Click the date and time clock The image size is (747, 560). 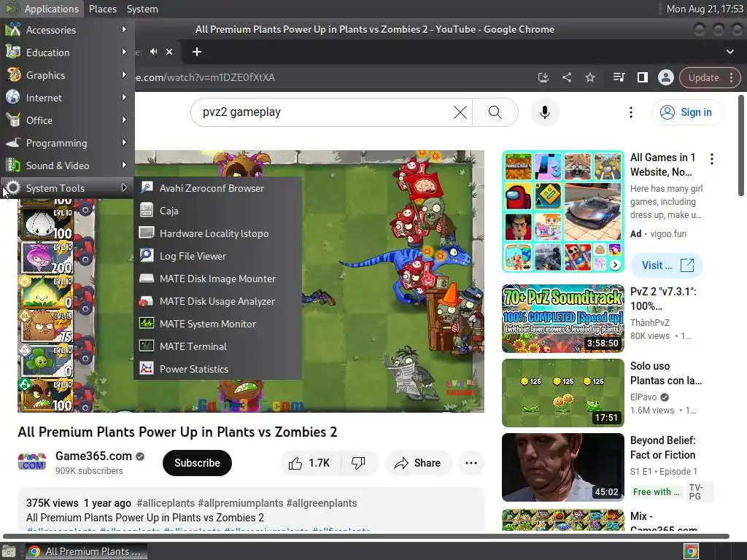pyautogui.click(x=704, y=9)
